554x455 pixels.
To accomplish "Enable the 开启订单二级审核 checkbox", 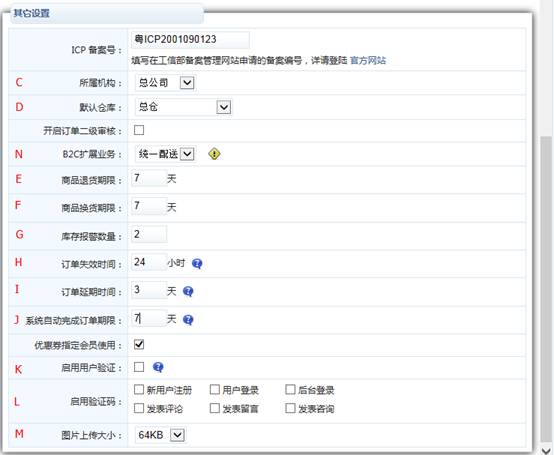I will [139, 130].
